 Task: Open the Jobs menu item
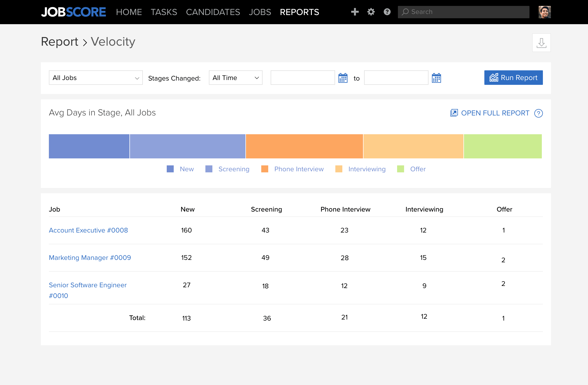point(260,12)
